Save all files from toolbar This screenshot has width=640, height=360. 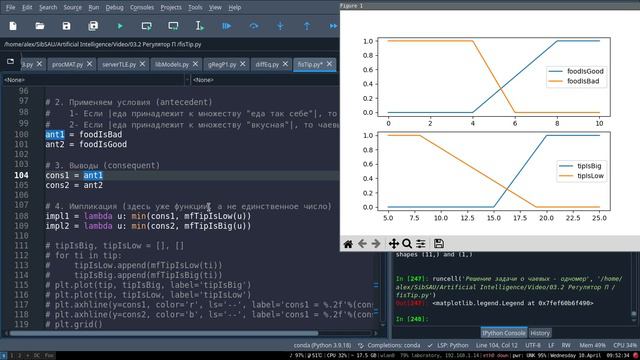point(93,26)
